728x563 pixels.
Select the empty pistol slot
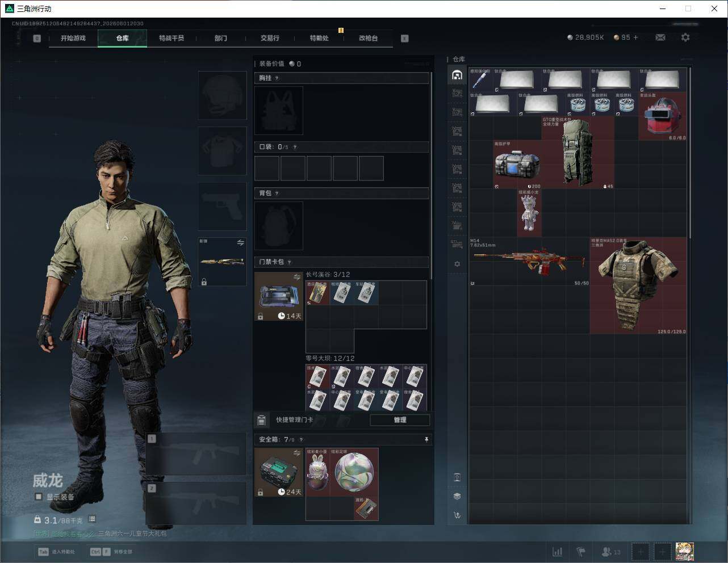coord(222,206)
